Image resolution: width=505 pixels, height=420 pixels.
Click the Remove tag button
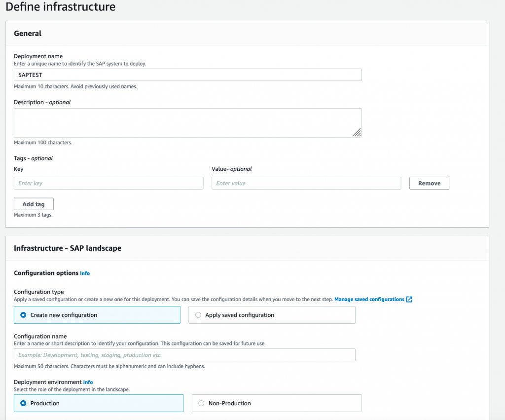pos(429,183)
